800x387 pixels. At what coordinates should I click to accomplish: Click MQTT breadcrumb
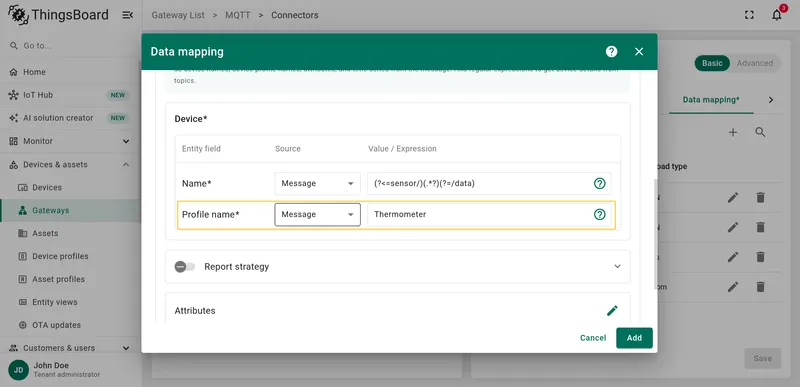click(x=238, y=15)
